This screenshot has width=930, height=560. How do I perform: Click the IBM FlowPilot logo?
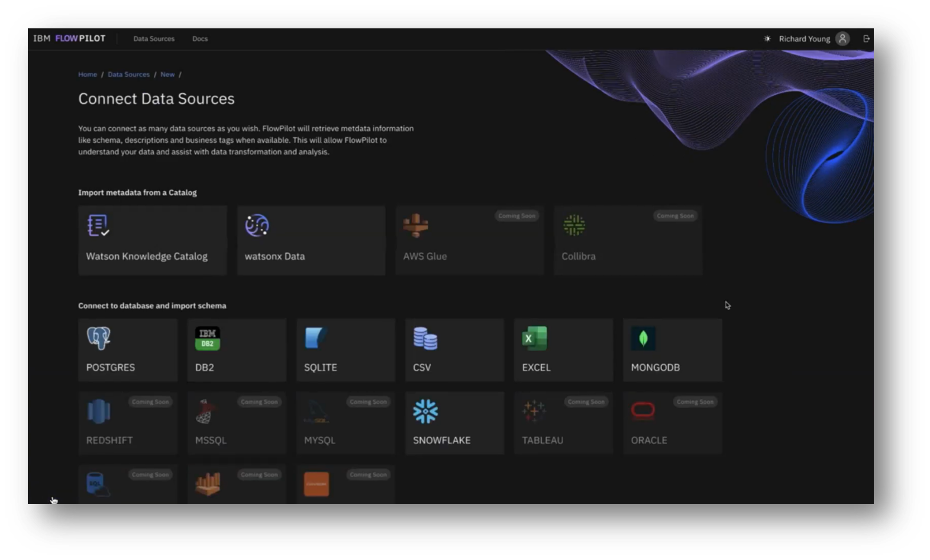(x=69, y=38)
